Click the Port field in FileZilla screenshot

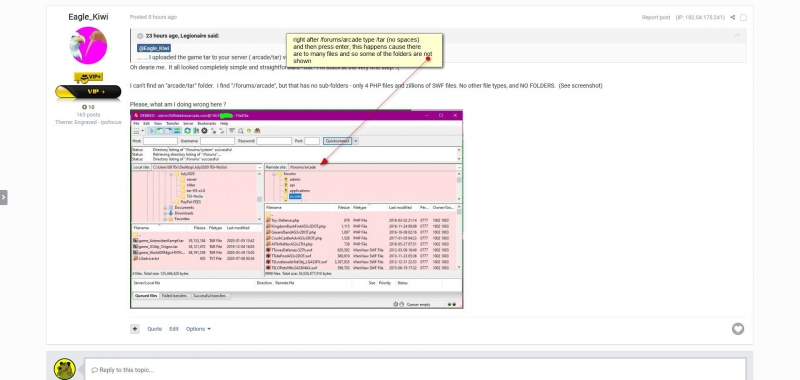click(x=312, y=141)
